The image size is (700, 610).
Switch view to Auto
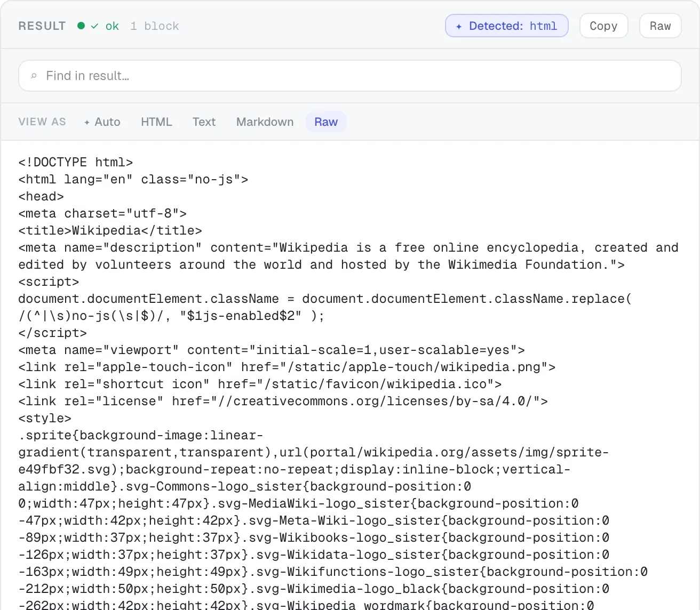pyautogui.click(x=102, y=122)
